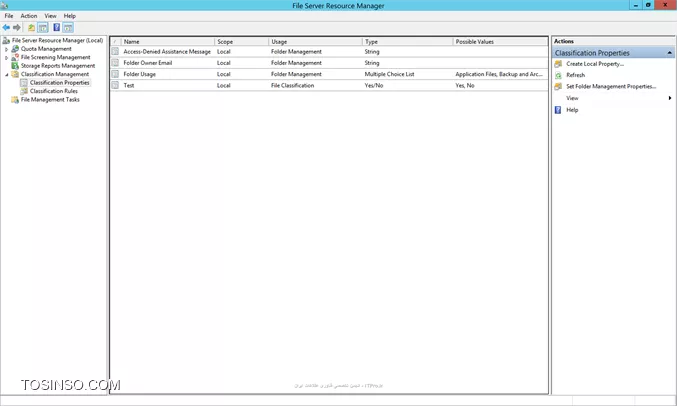Select the Folder Owner Email property
677x406 pixels.
pos(148,63)
